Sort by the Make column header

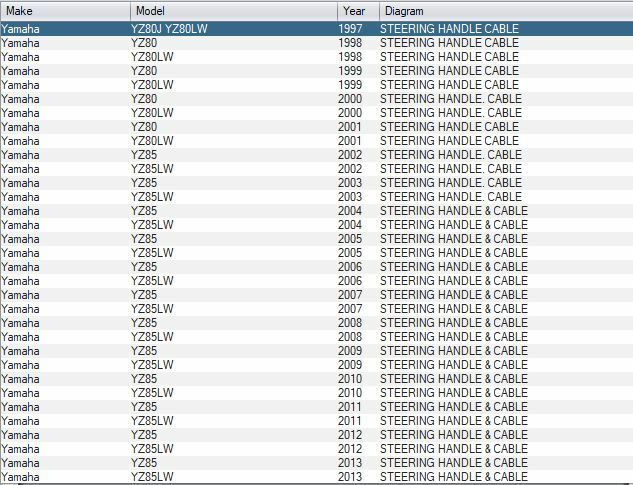[65, 11]
